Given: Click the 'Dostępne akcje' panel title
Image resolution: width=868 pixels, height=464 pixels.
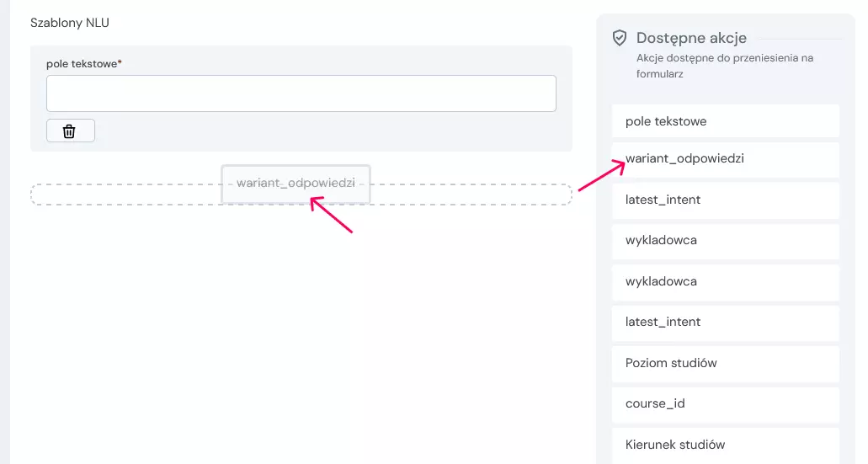Looking at the screenshot, I should pyautogui.click(x=691, y=38).
